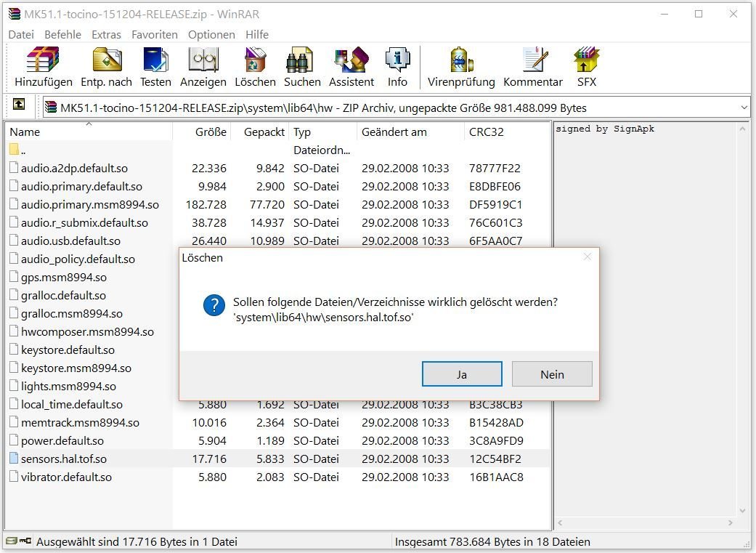Screen dimensions: 756x553
Task: Go up one folder level icon
Action: [19, 104]
